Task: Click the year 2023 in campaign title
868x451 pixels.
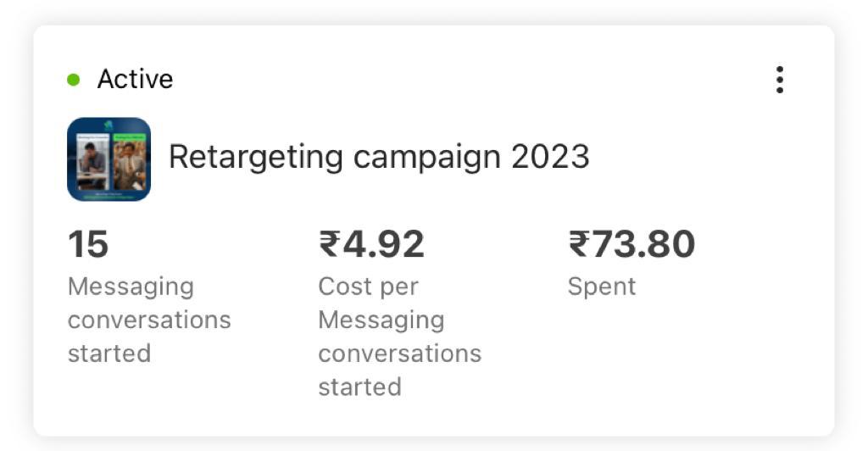Action: 550,157
